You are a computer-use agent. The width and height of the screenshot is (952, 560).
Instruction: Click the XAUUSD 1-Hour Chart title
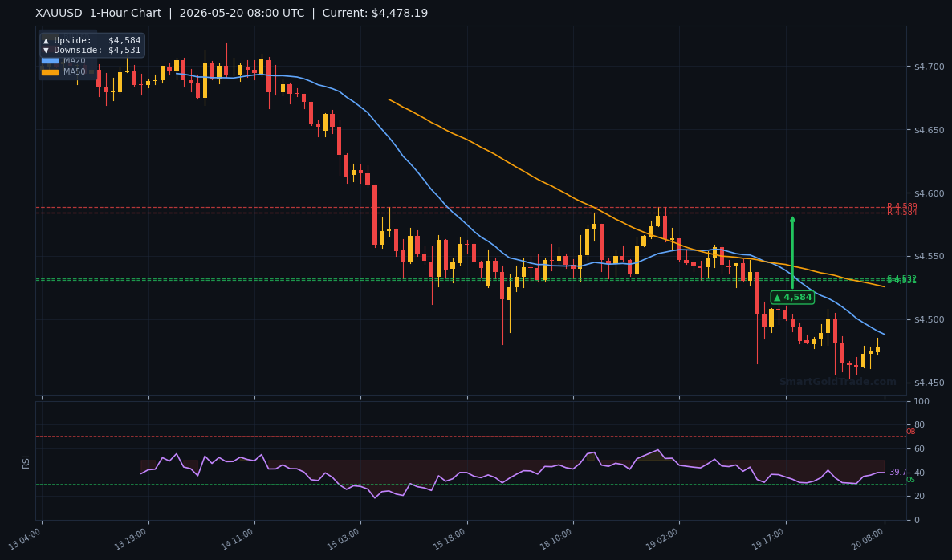99,13
